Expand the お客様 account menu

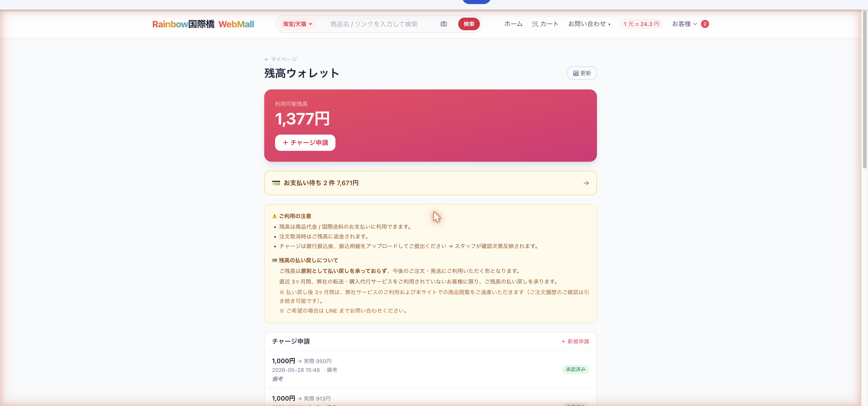[684, 24]
